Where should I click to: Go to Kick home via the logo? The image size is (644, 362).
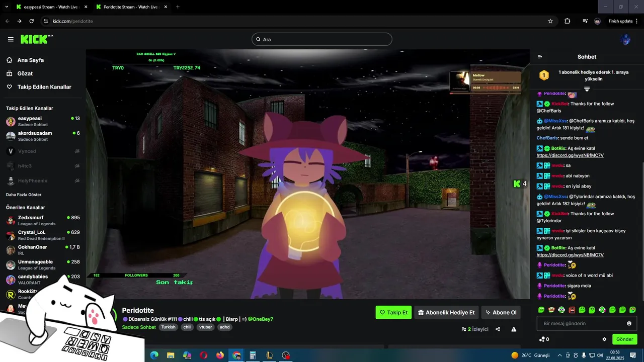[37, 39]
